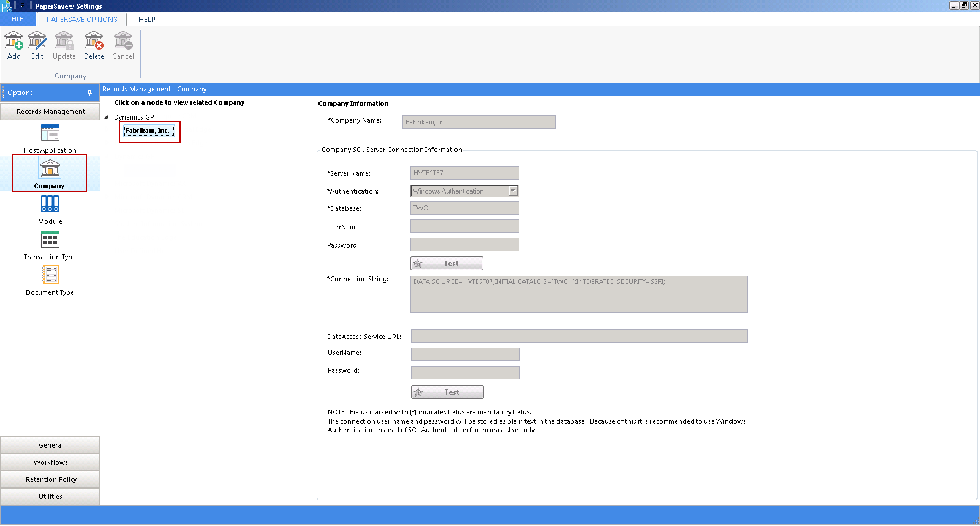980x526 pixels.
Task: Click the Cancel company icon
Action: (123, 46)
